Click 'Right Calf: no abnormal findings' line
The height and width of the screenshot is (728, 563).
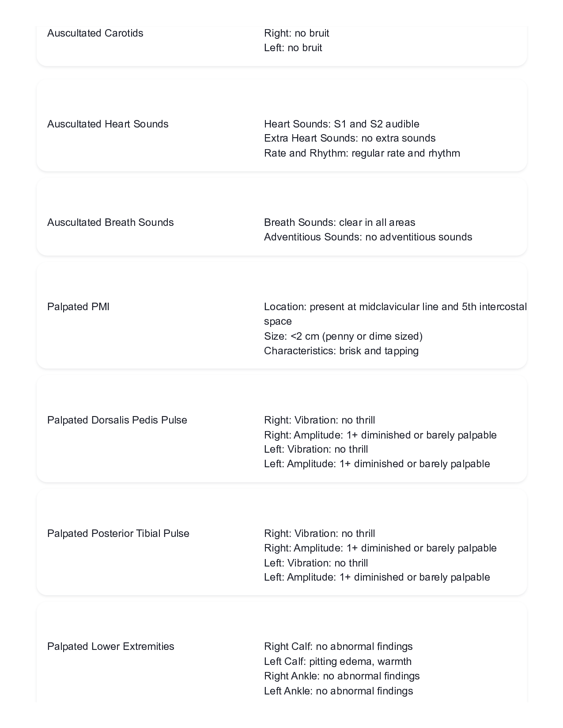(x=338, y=646)
